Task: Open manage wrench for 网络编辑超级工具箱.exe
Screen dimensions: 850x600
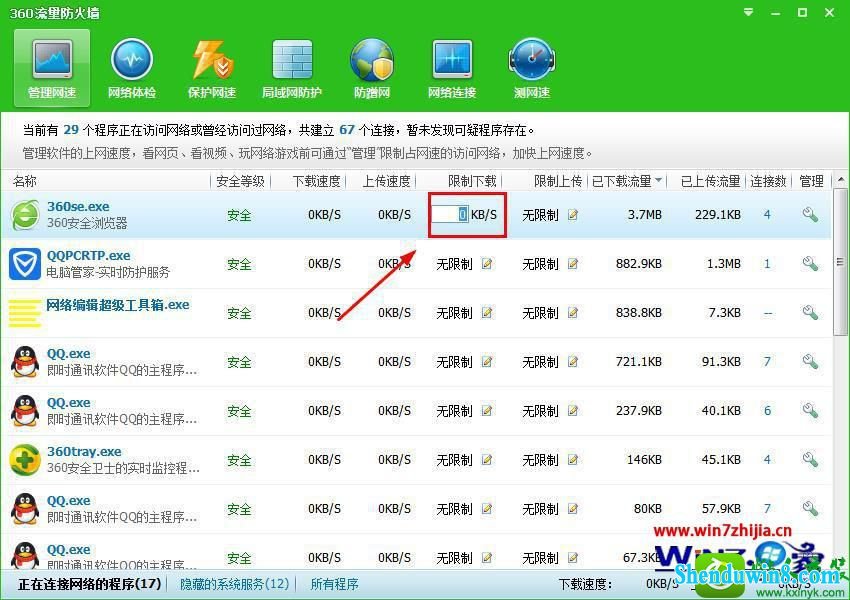Action: [810, 313]
